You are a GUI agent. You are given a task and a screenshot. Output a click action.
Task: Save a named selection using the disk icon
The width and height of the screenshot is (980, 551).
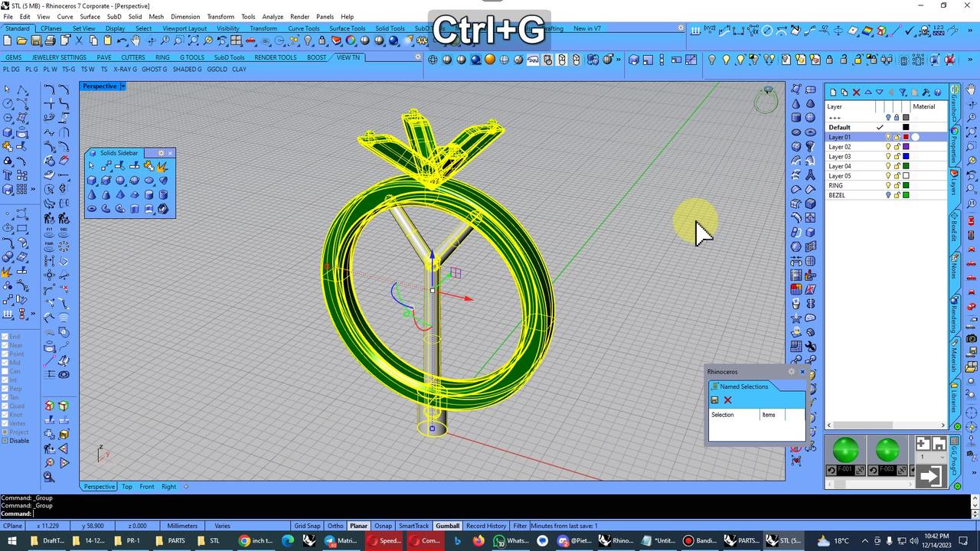[714, 399]
